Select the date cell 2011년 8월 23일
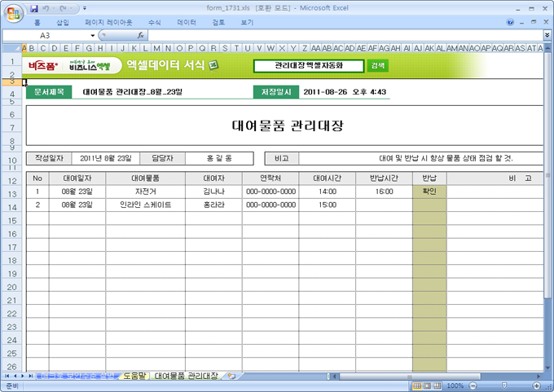554x392 pixels. coord(106,158)
